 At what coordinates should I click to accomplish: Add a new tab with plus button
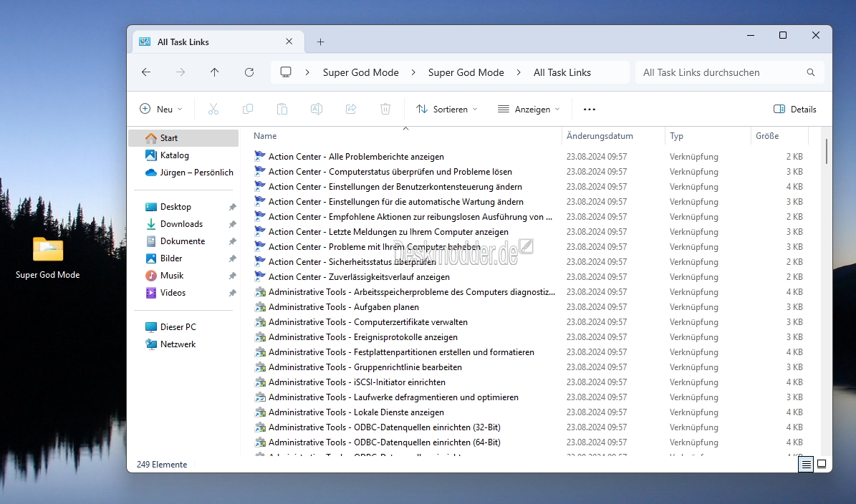320,42
